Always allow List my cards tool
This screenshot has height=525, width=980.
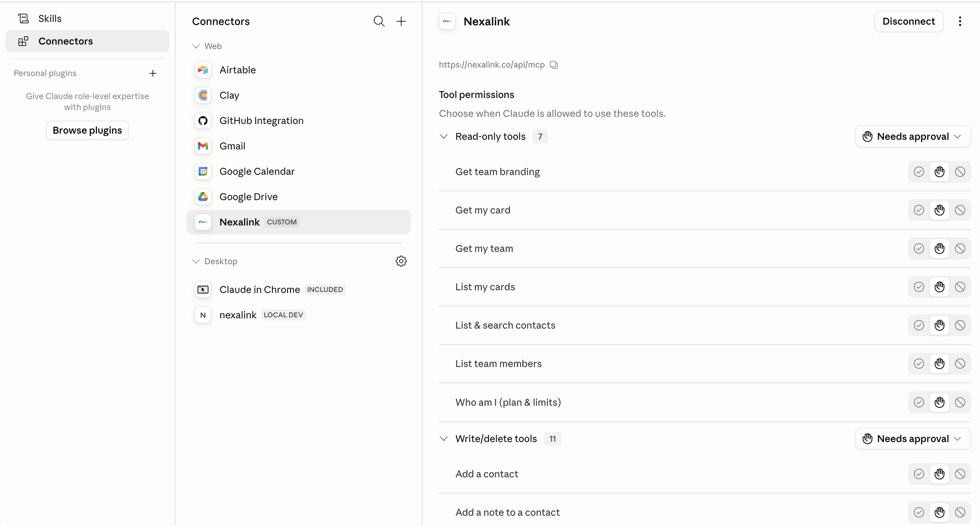coord(919,287)
